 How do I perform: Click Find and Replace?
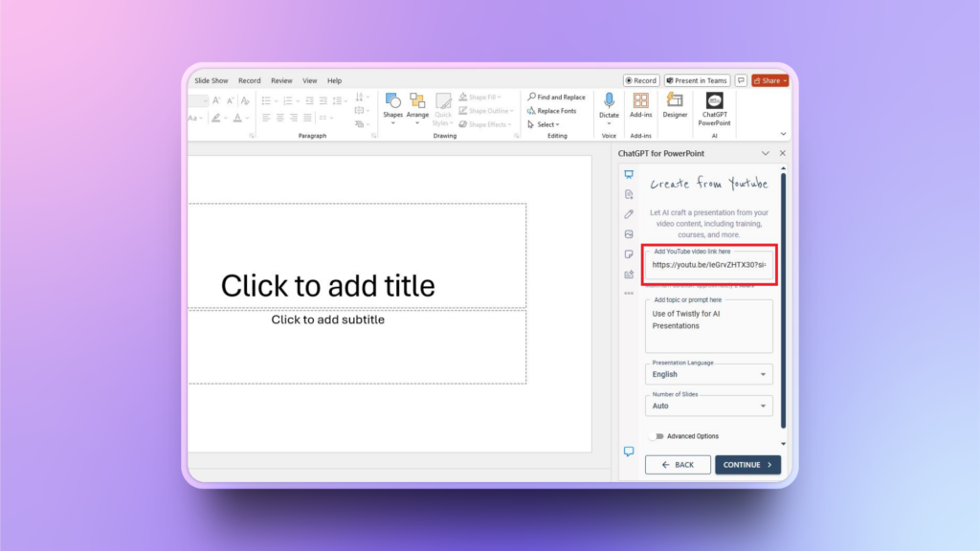556,97
